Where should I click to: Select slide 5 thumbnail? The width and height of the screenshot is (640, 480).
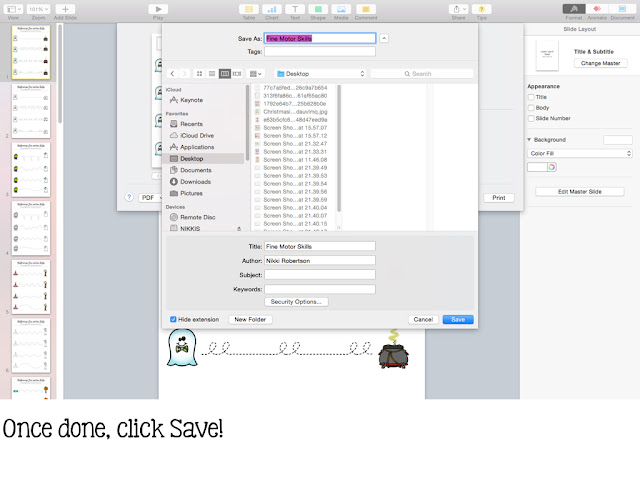(x=31, y=287)
